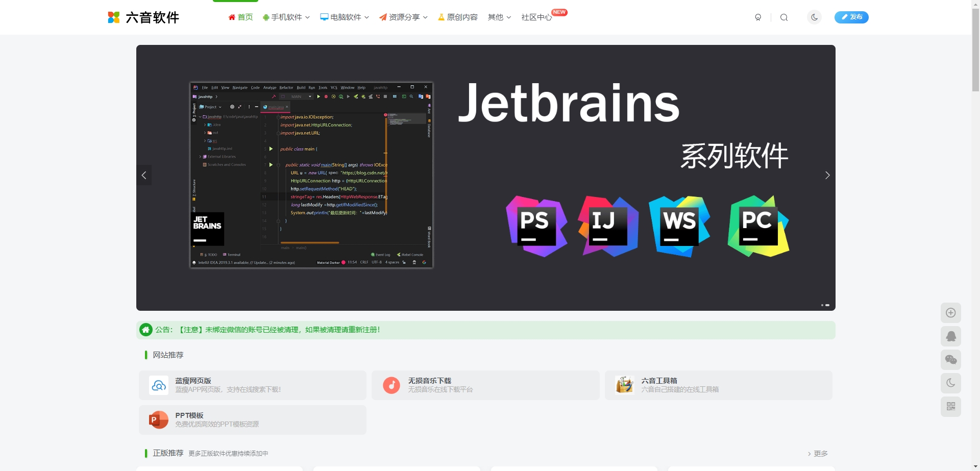Click the QR code icon in sidebar
The image size is (980, 471).
pos(951,406)
